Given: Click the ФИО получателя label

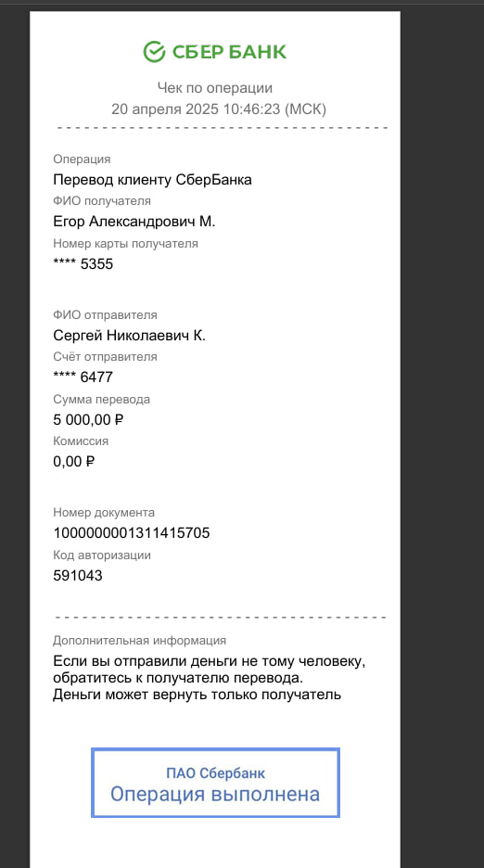Looking at the screenshot, I should coord(102,201).
